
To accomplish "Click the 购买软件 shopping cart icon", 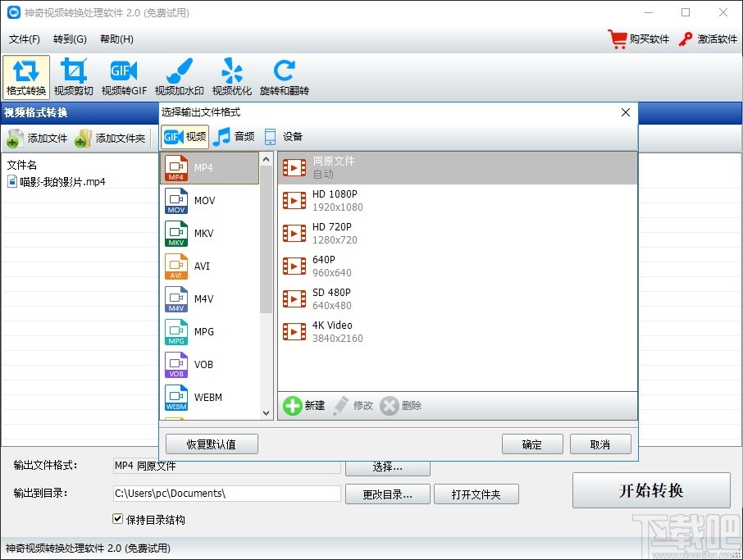I will coord(618,39).
